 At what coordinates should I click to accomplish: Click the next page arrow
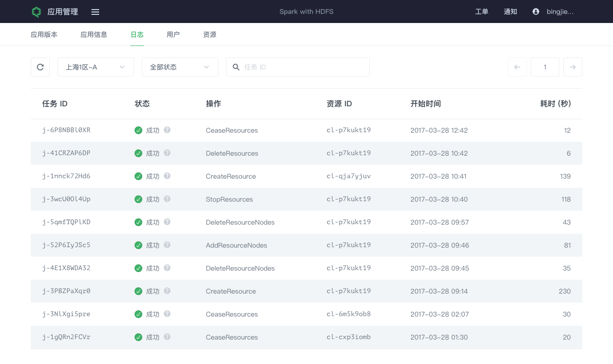tap(573, 67)
